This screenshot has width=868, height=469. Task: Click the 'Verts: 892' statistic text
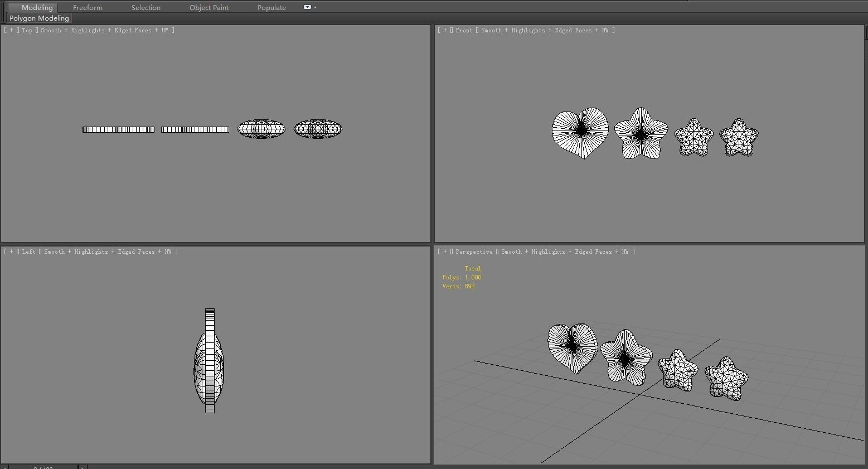pos(458,286)
